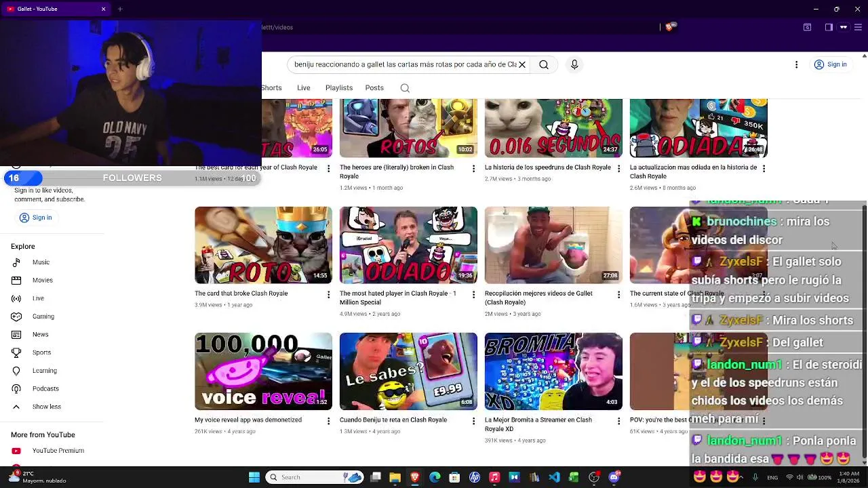The image size is (868, 488).
Task: Click the voice search microphone icon
Action: (x=574, y=64)
